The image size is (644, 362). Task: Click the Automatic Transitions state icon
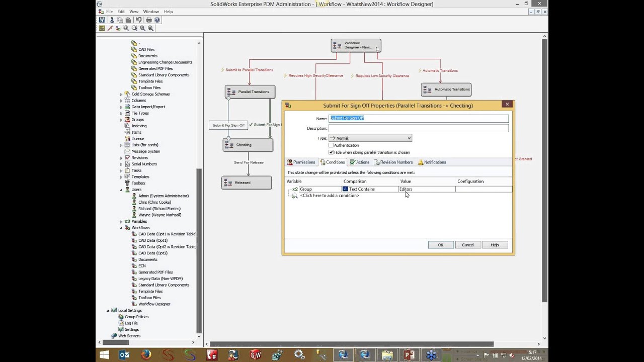click(427, 89)
